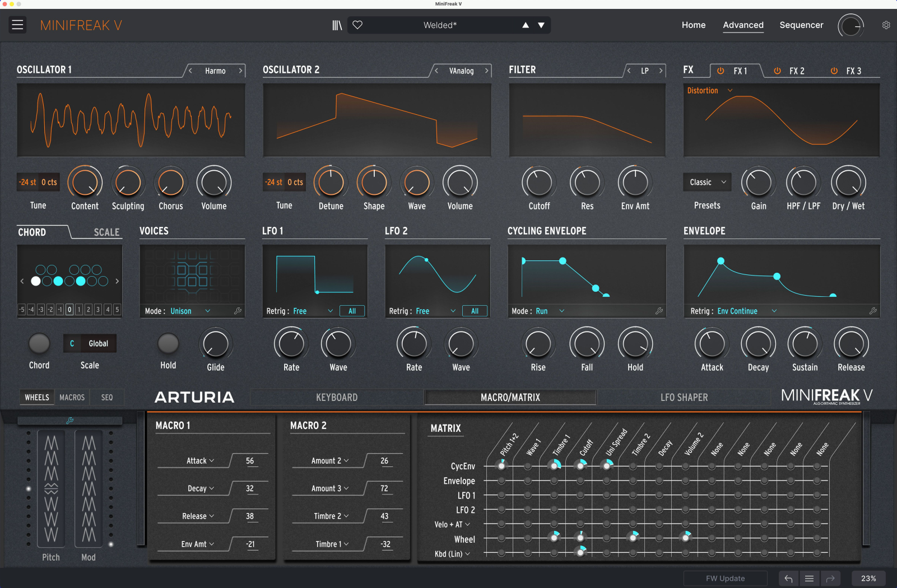
Task: Toggle LFO 2 All retrig button
Action: click(475, 311)
